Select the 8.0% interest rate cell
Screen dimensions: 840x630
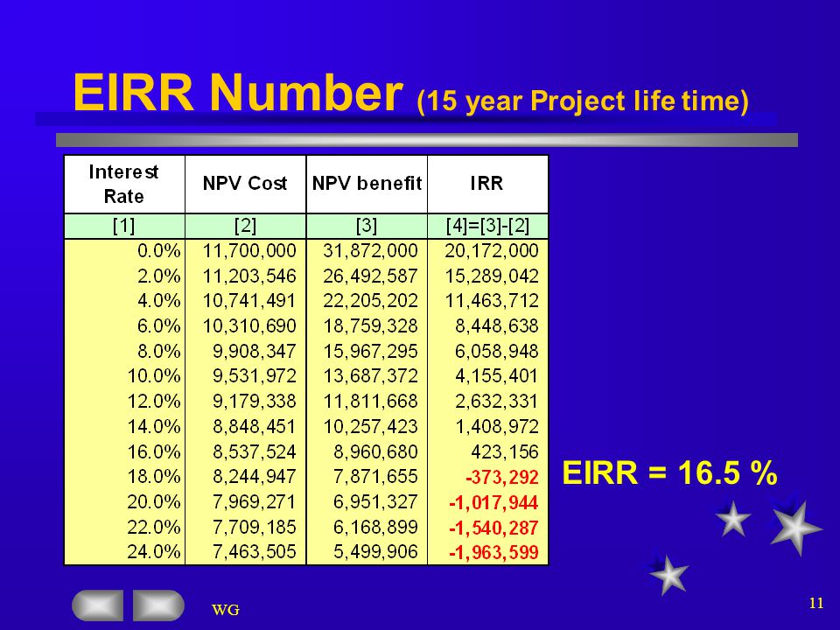(x=158, y=352)
